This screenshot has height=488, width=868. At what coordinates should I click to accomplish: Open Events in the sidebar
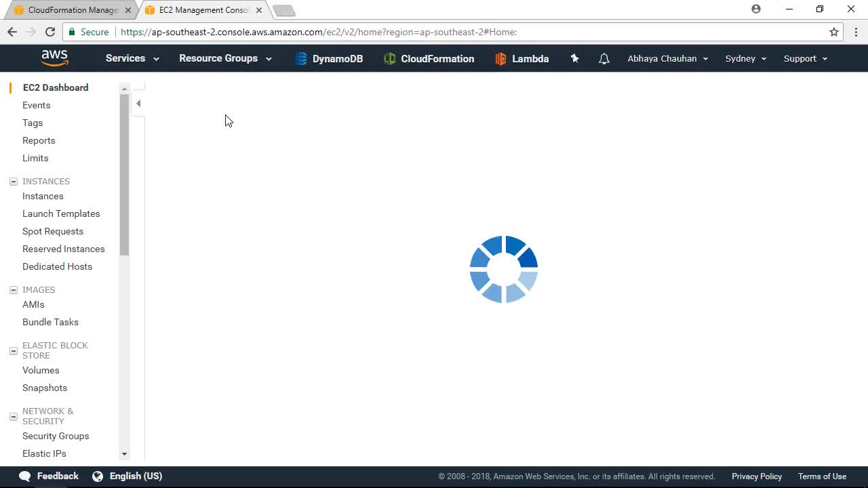coord(37,105)
